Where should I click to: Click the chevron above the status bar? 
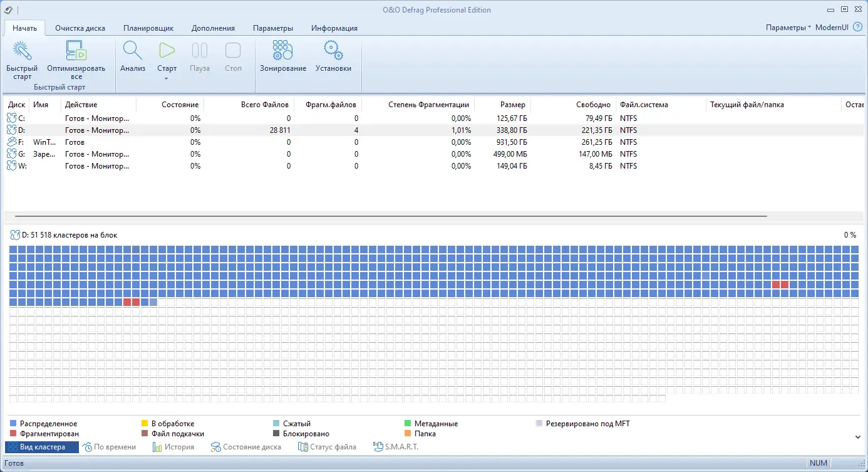pyautogui.click(x=858, y=436)
